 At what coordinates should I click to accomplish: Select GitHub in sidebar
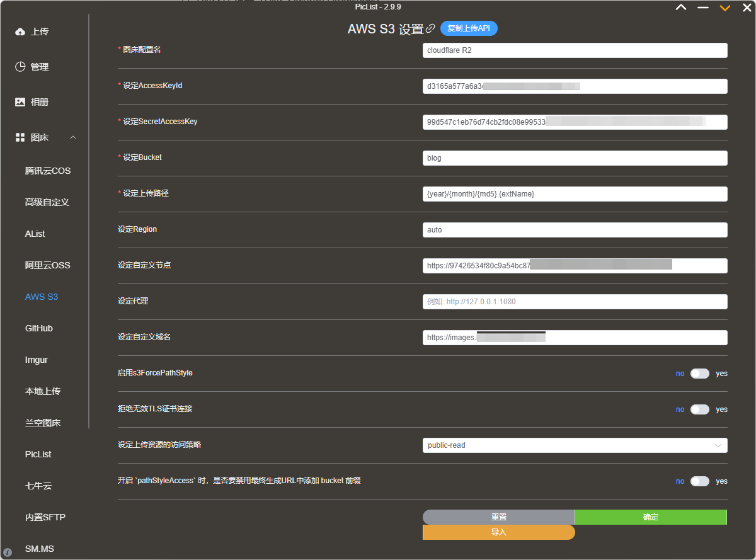[39, 328]
